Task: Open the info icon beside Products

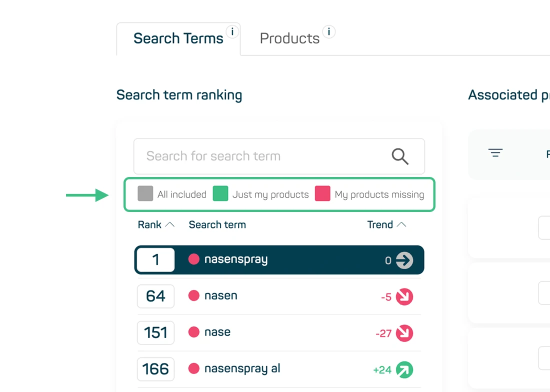Action: coord(328,31)
